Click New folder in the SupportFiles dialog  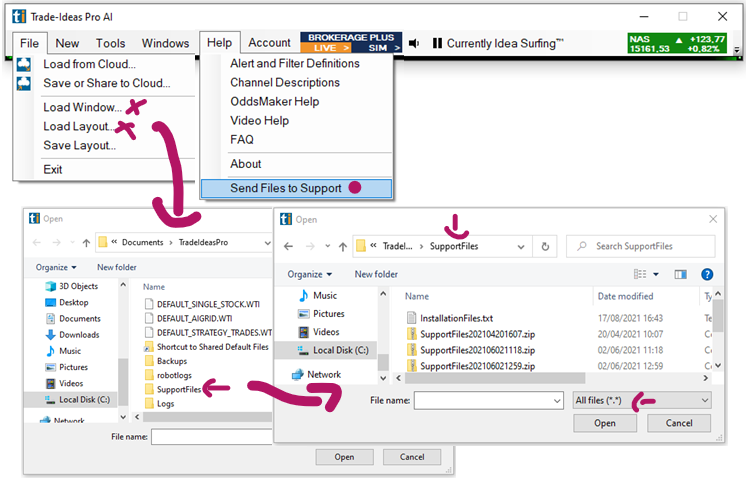pyautogui.click(x=376, y=274)
